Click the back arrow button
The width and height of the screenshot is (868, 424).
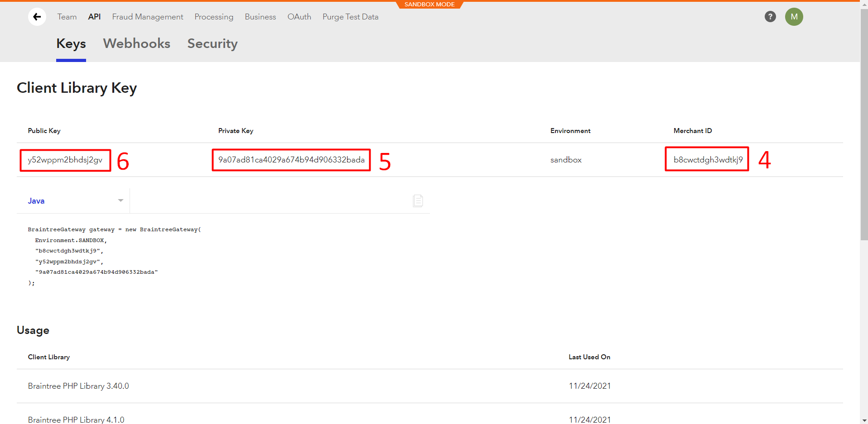point(37,17)
